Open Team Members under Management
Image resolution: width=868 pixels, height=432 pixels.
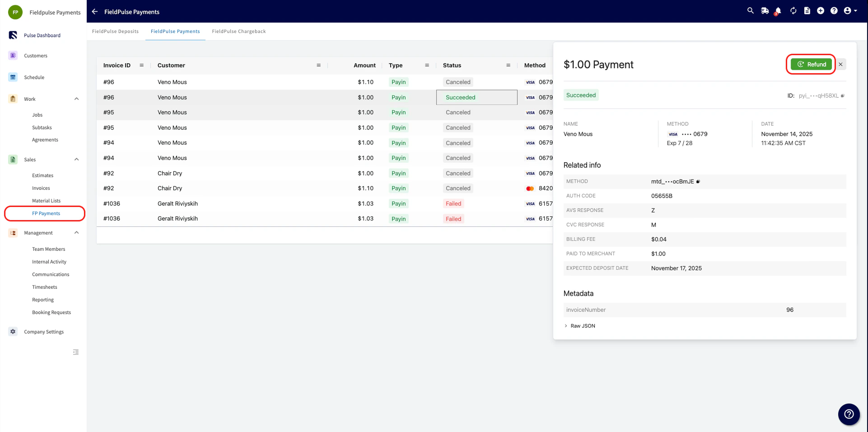point(49,249)
